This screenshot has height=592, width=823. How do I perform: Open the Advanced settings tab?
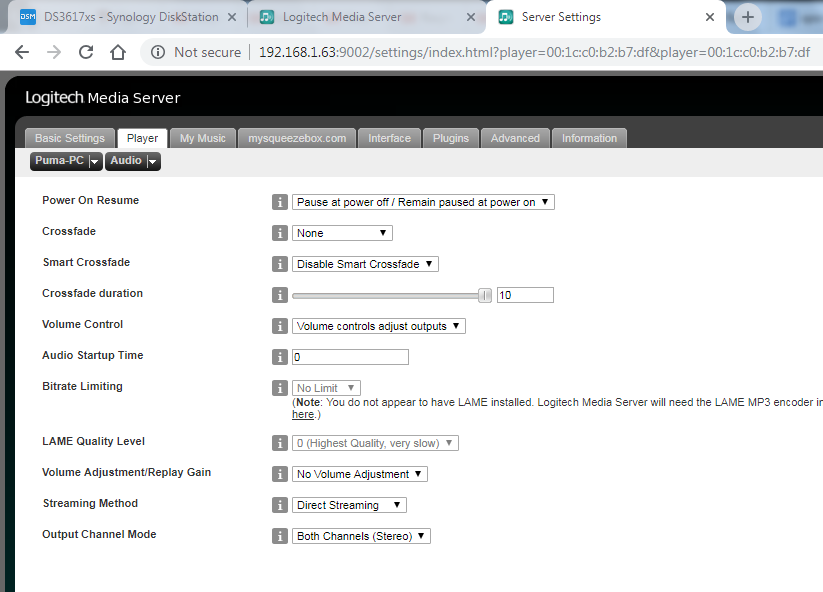pos(515,138)
